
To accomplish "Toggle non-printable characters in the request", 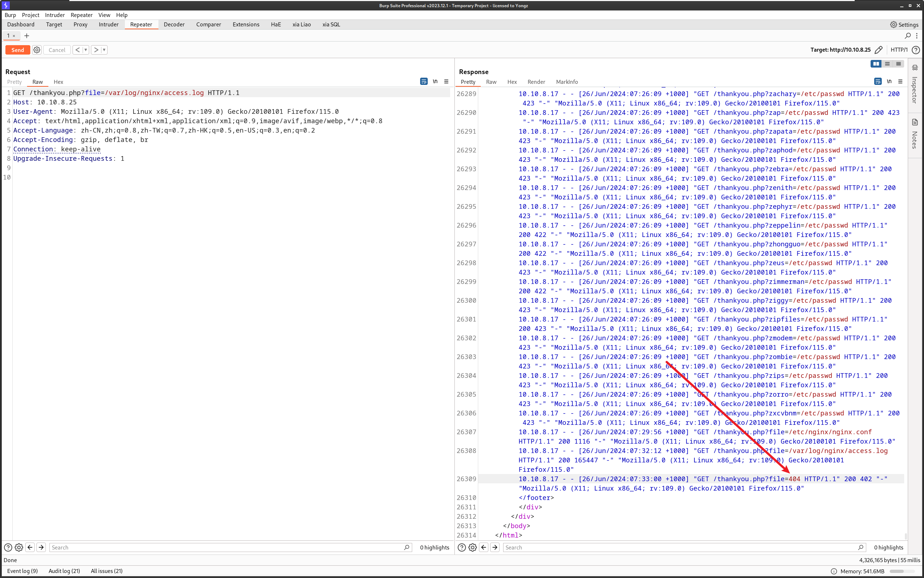I will pyautogui.click(x=435, y=81).
